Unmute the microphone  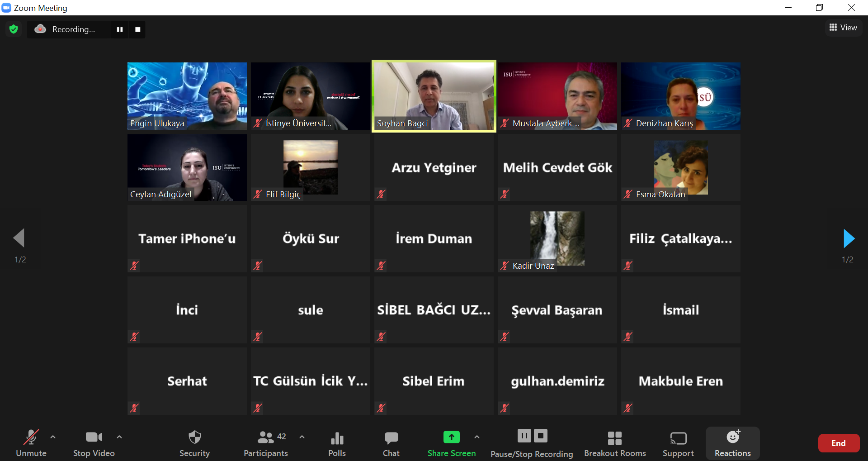point(31,443)
